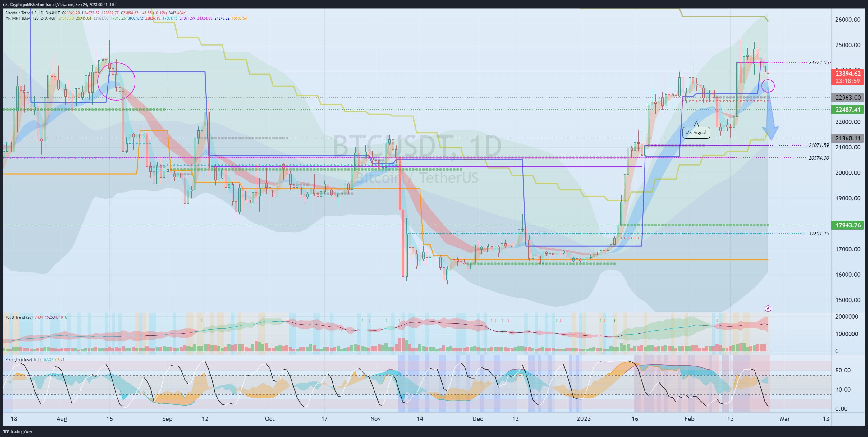Click the -45.58 (-0.19%) change value
Viewport: 868px width, 437px height.
(x=153, y=13)
